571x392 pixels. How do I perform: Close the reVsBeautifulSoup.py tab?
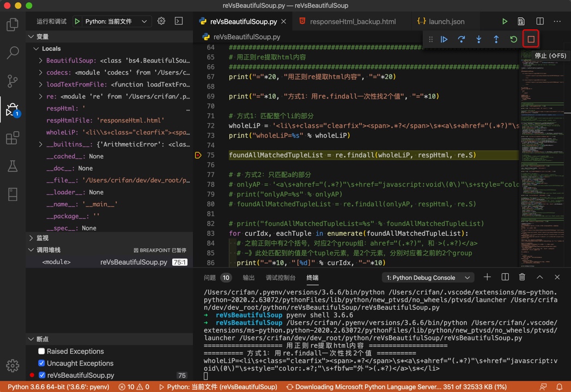[284, 21]
